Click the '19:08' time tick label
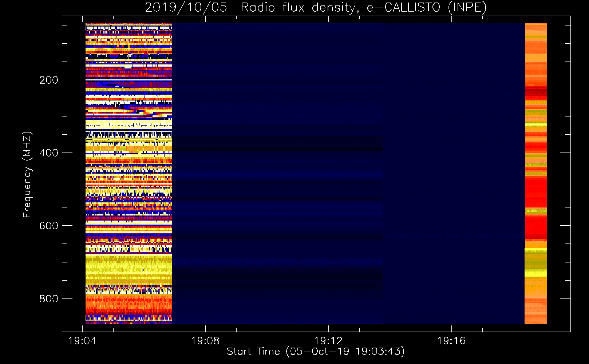 tap(206, 341)
